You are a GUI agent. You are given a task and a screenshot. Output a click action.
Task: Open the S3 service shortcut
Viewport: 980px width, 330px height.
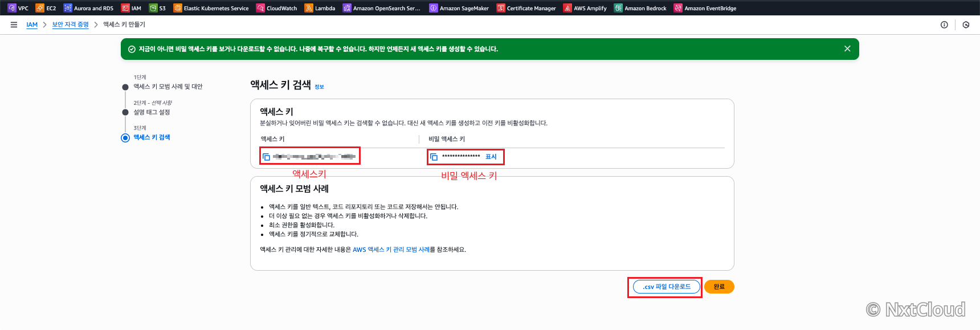[x=157, y=8]
